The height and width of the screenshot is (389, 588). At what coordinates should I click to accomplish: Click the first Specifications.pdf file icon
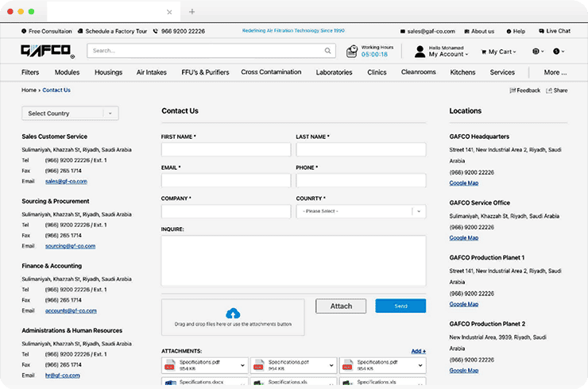click(170, 365)
